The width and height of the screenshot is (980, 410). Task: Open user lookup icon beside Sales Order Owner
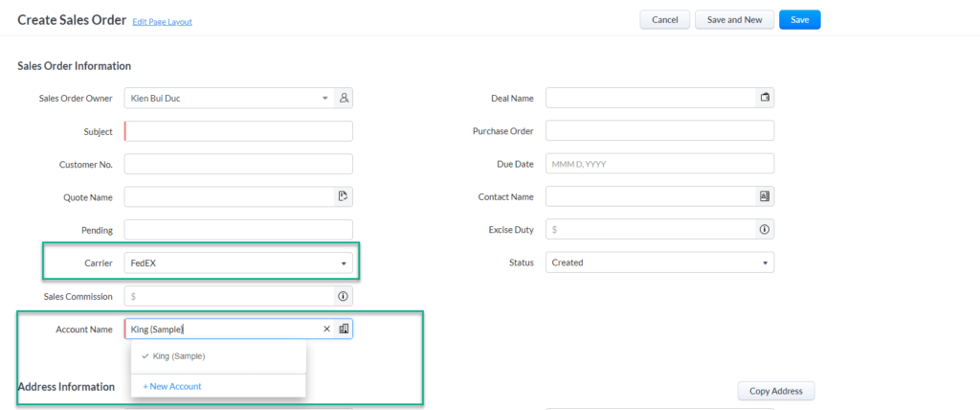(x=344, y=99)
